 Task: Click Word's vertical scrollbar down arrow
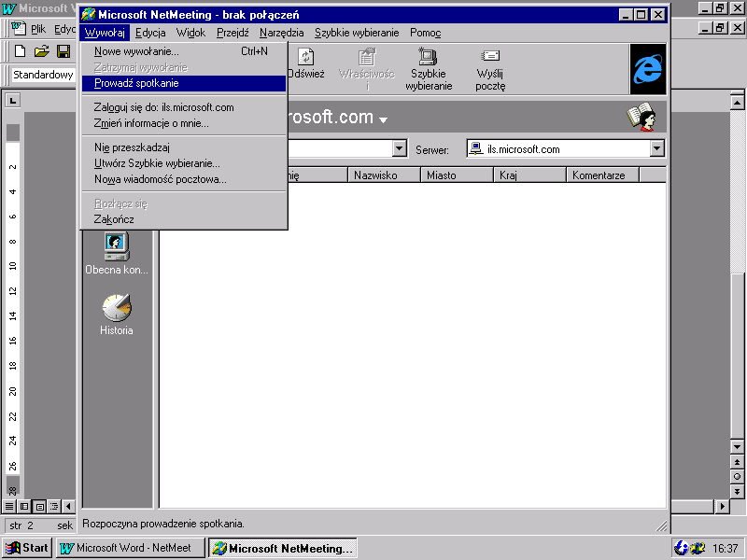point(737,447)
